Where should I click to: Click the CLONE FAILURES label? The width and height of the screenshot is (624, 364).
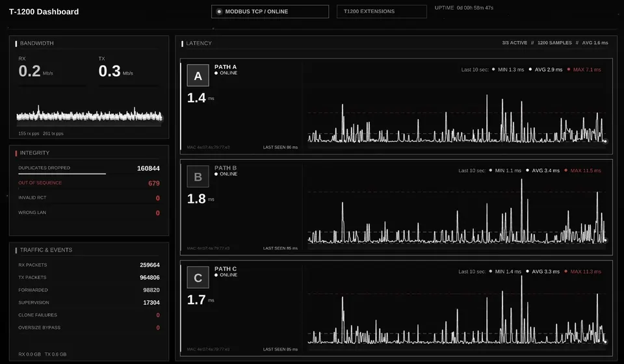[x=38, y=315]
